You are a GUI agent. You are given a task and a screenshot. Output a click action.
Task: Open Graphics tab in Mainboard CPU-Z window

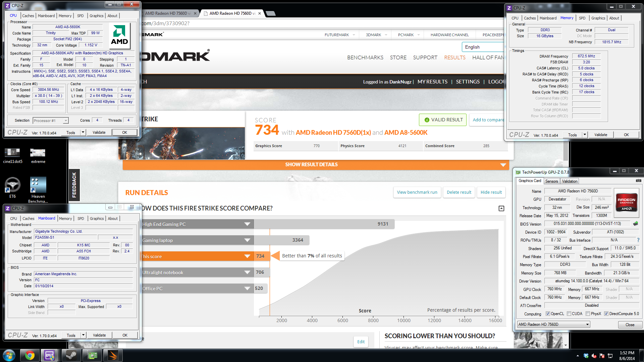coord(97,219)
